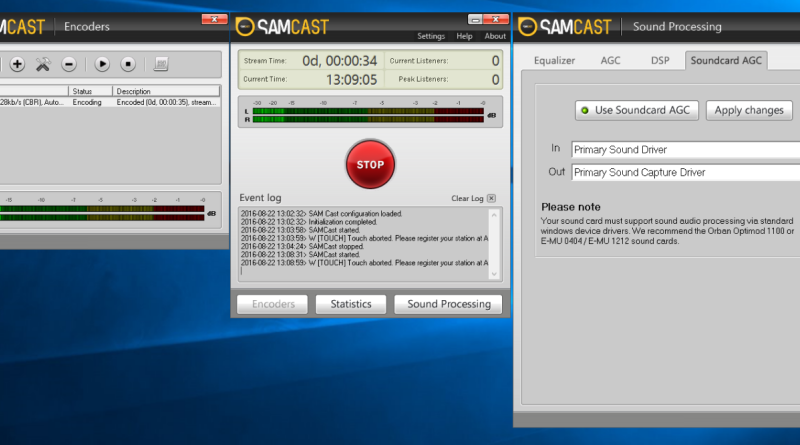
Task: Click the remove encoder minus icon
Action: 69,64
